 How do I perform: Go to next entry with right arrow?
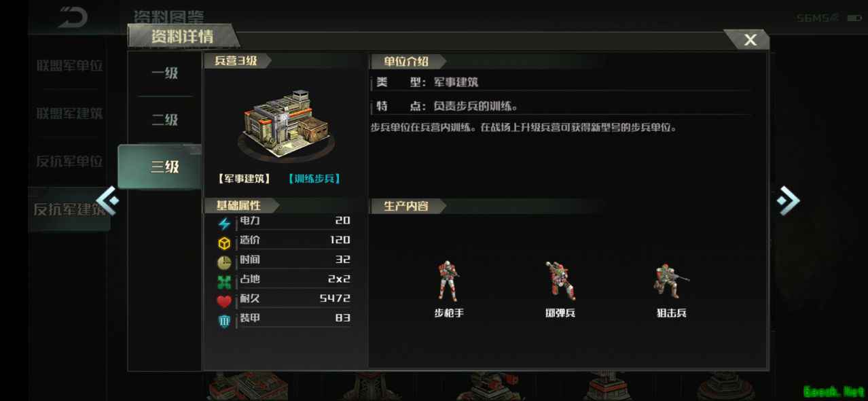pos(789,201)
